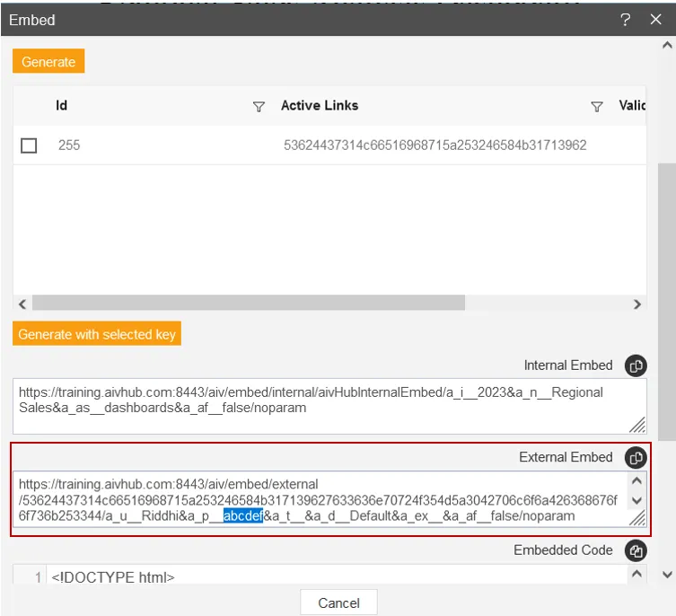Image resolution: width=676 pixels, height=616 pixels.
Task: Open help for the Embed dialog
Action: point(625,20)
